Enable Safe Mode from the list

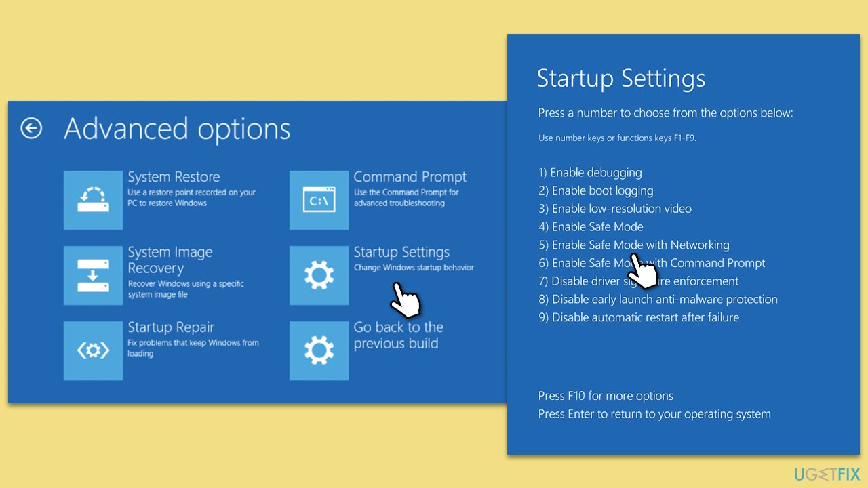[591, 226]
